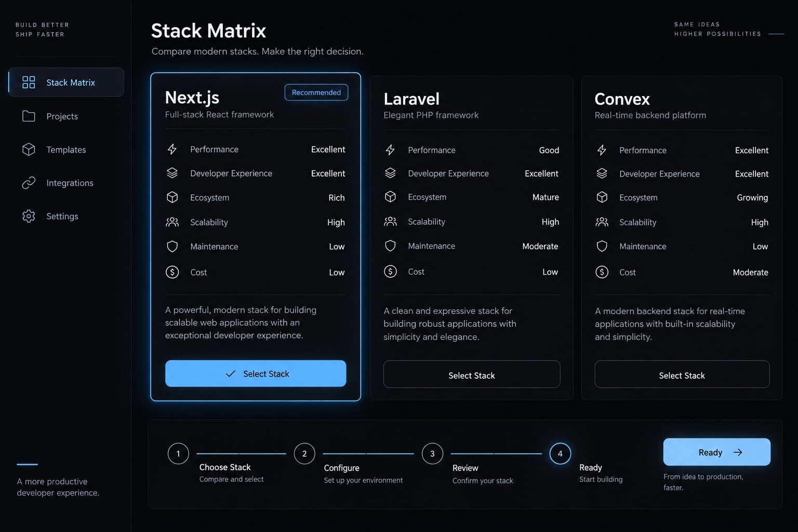This screenshot has height=532, width=798.
Task: Click Laravel Performance value Good
Action: coord(549,150)
